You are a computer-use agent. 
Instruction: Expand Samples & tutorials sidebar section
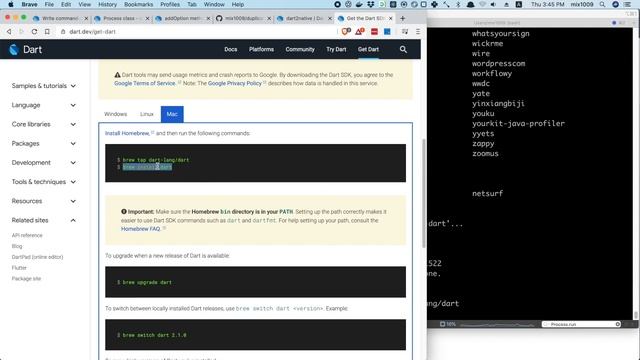pos(43,86)
